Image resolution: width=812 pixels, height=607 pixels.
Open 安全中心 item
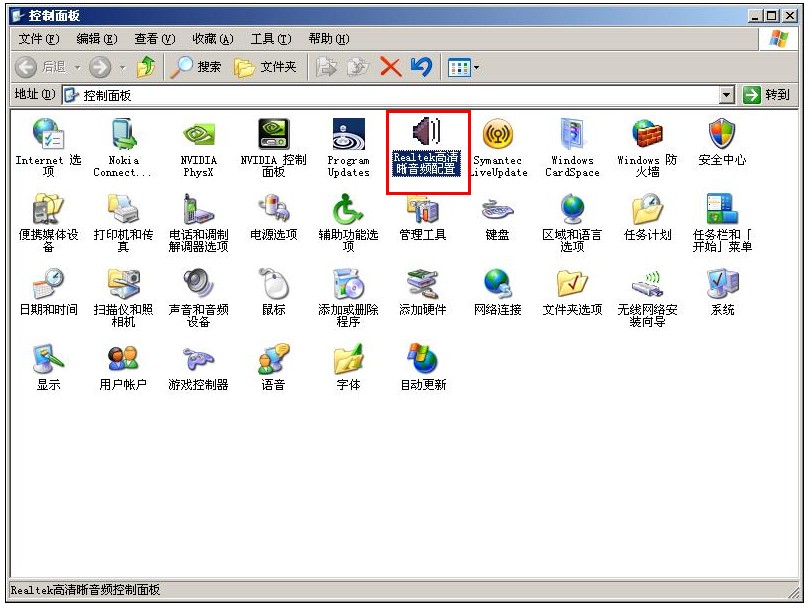(722, 142)
